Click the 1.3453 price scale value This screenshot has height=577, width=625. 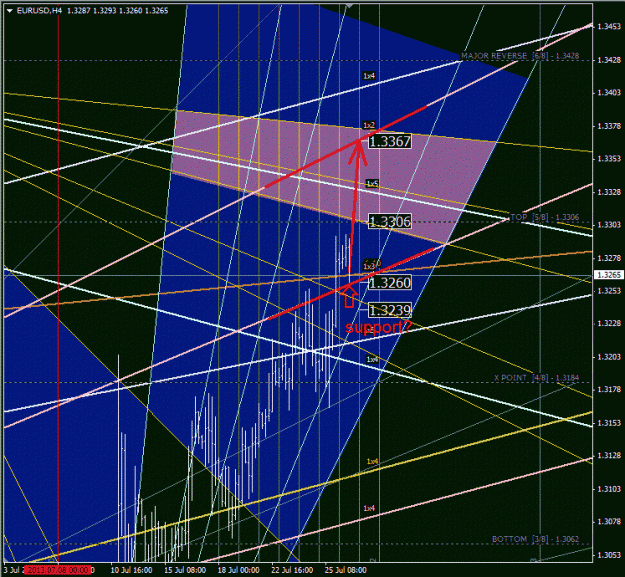pos(609,26)
